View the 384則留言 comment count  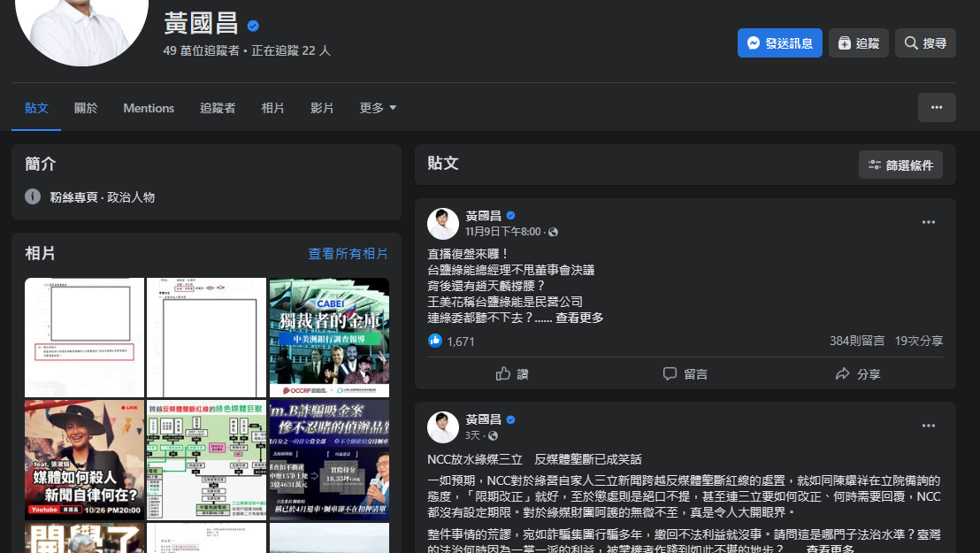(857, 341)
